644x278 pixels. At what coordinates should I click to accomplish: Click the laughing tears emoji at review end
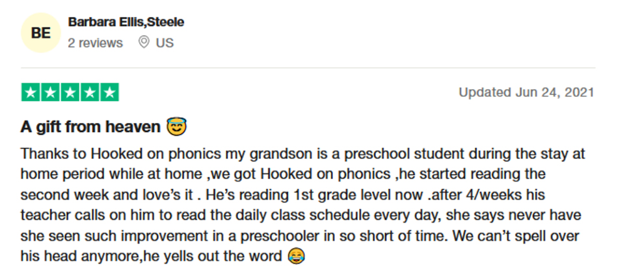pos(296,257)
